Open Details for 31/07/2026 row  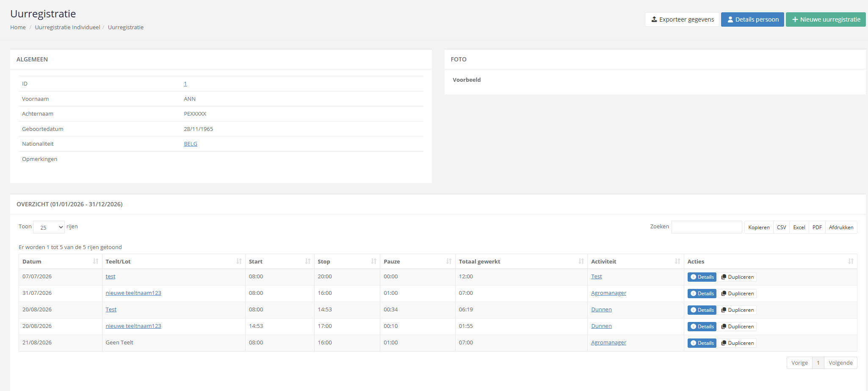click(702, 294)
